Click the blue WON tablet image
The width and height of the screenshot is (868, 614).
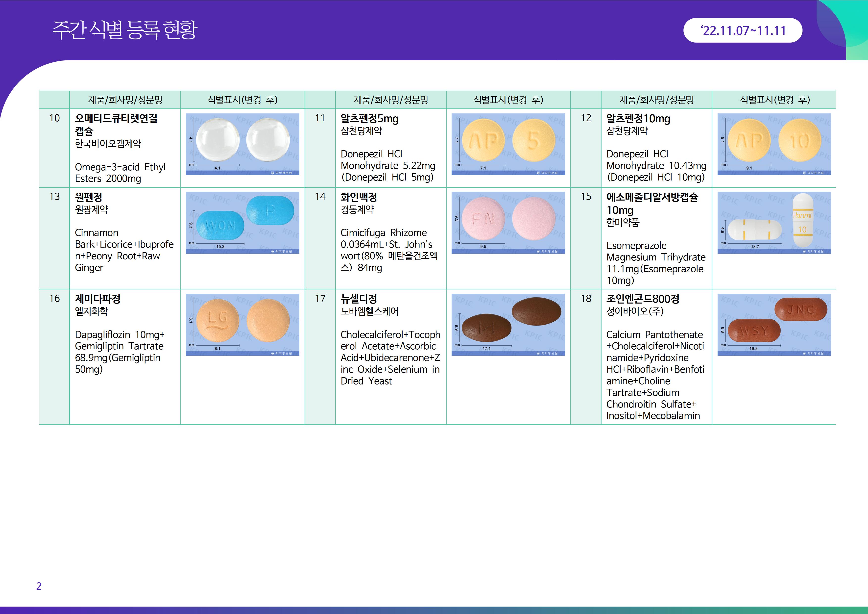coord(242,222)
